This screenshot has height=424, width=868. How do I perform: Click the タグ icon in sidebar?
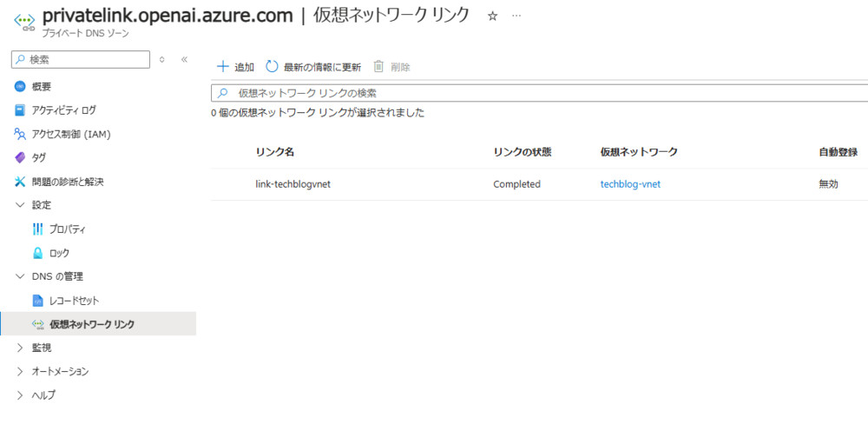point(20,158)
